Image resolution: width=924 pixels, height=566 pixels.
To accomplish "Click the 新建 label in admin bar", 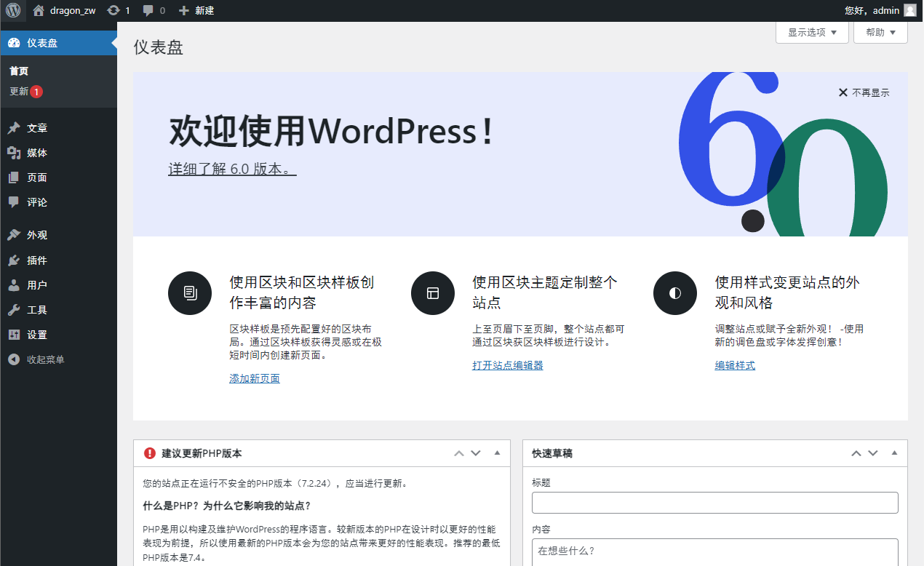I will click(x=204, y=10).
